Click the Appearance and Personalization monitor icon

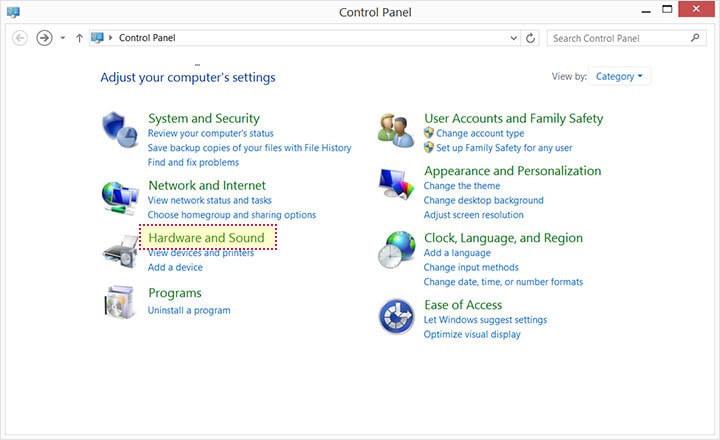click(x=396, y=185)
